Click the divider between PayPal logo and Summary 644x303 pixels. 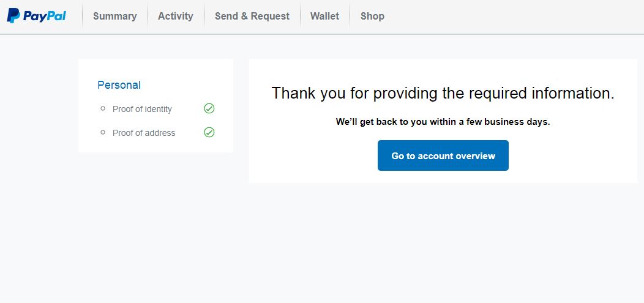[82, 17]
